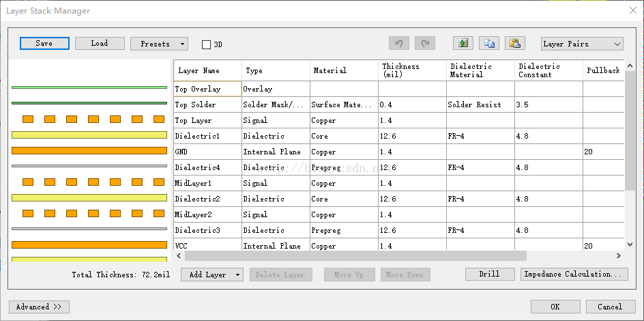Click the vertical scrollbar thumb of the table
This screenshot has height=321, width=644.
click(x=630, y=130)
